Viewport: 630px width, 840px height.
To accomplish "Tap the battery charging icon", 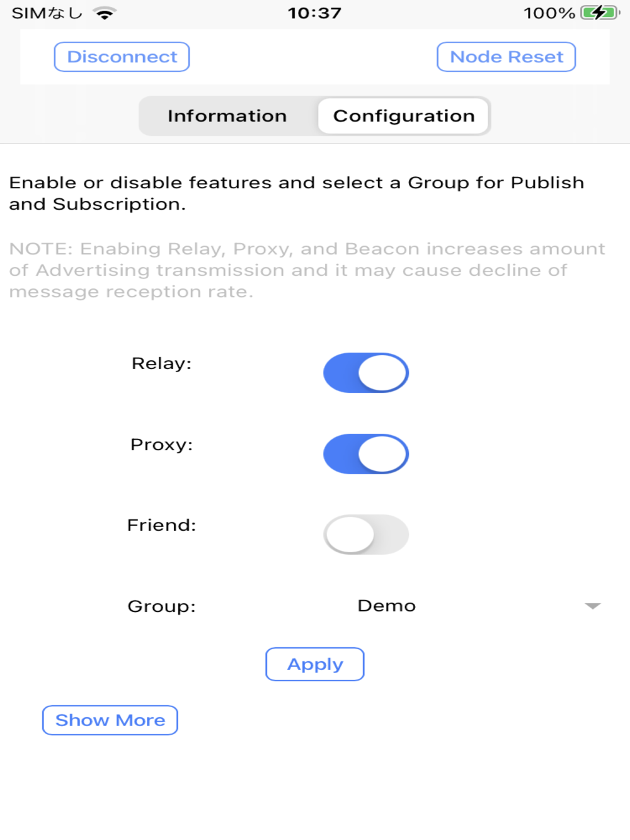I will pyautogui.click(x=599, y=13).
